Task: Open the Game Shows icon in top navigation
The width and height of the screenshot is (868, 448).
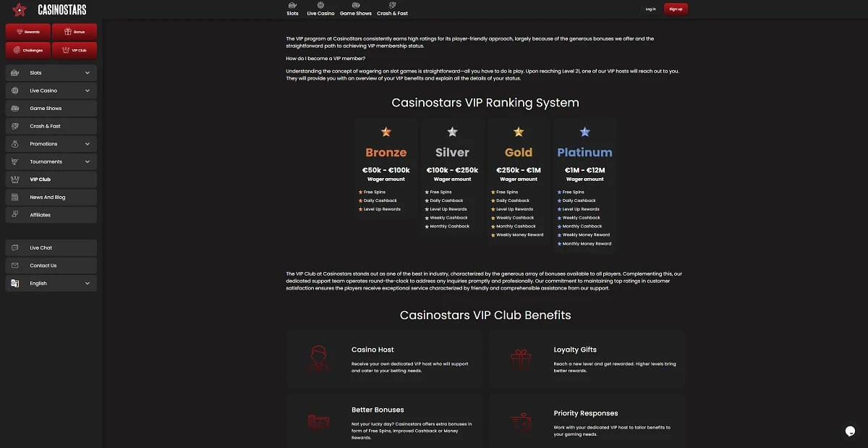Action: point(356,5)
